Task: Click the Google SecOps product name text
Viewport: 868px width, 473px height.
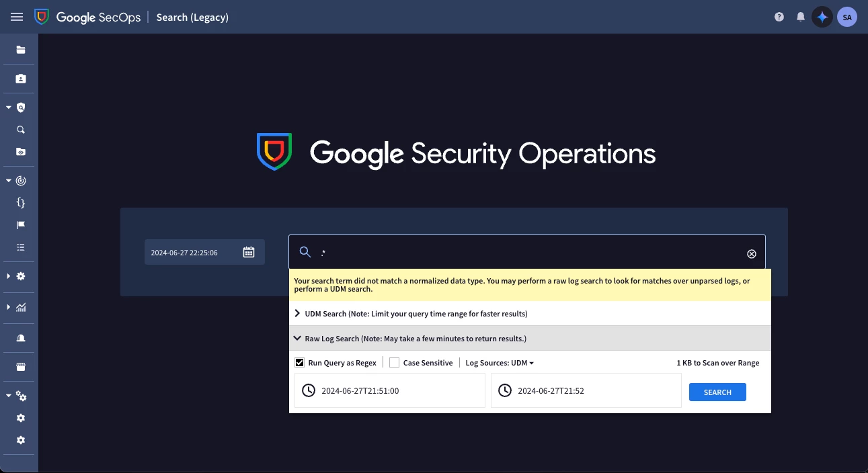Action: (98, 17)
